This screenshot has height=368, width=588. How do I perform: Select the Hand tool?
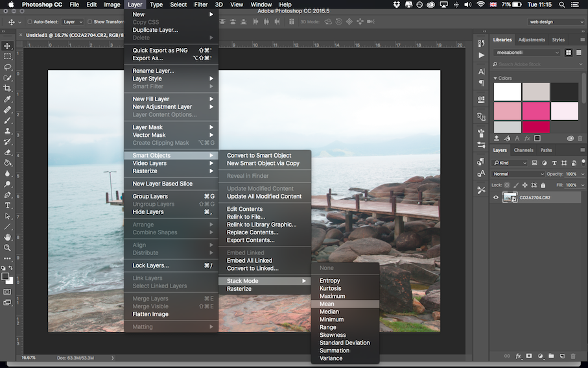point(7,238)
